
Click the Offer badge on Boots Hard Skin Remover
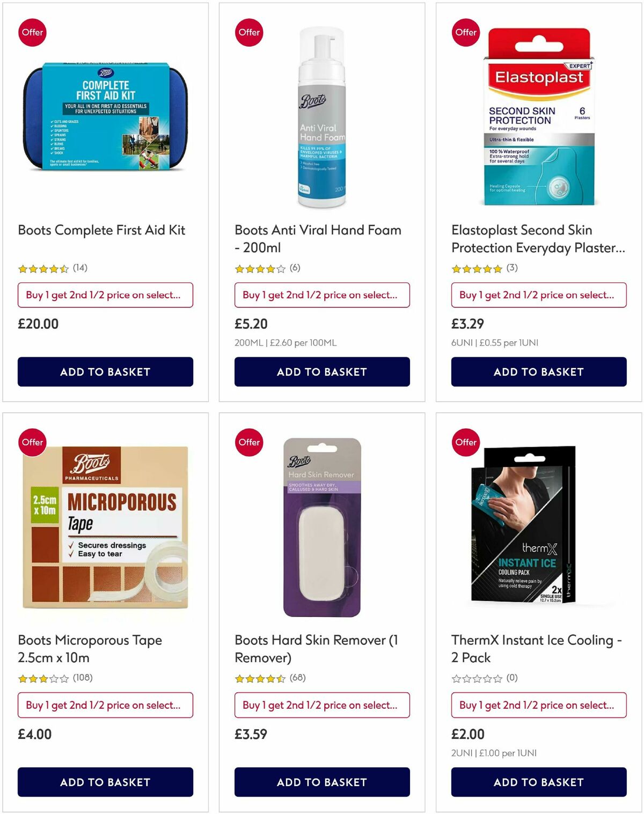249,442
